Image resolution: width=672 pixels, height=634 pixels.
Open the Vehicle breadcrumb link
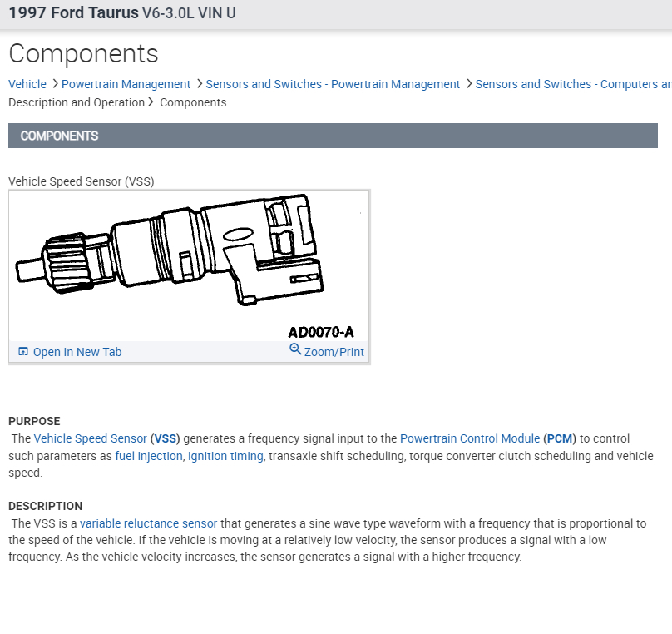point(27,84)
